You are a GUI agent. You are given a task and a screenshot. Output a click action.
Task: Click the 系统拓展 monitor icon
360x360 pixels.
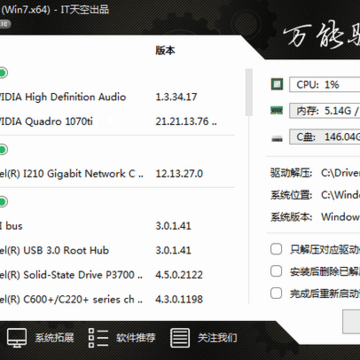point(17,338)
